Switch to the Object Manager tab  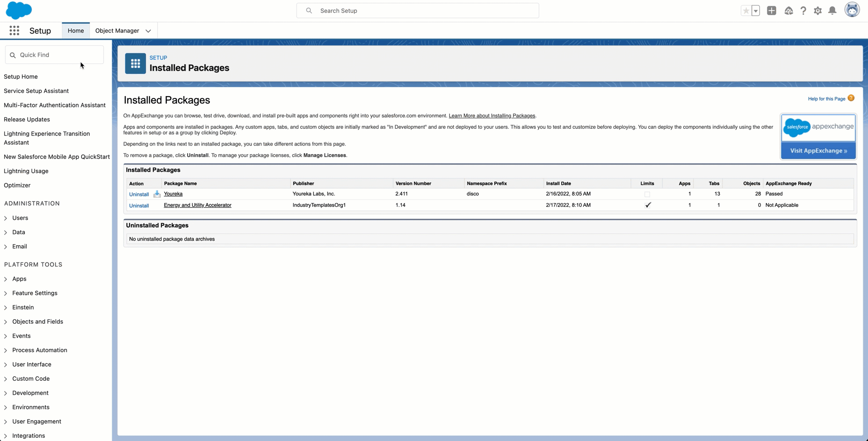pyautogui.click(x=117, y=30)
